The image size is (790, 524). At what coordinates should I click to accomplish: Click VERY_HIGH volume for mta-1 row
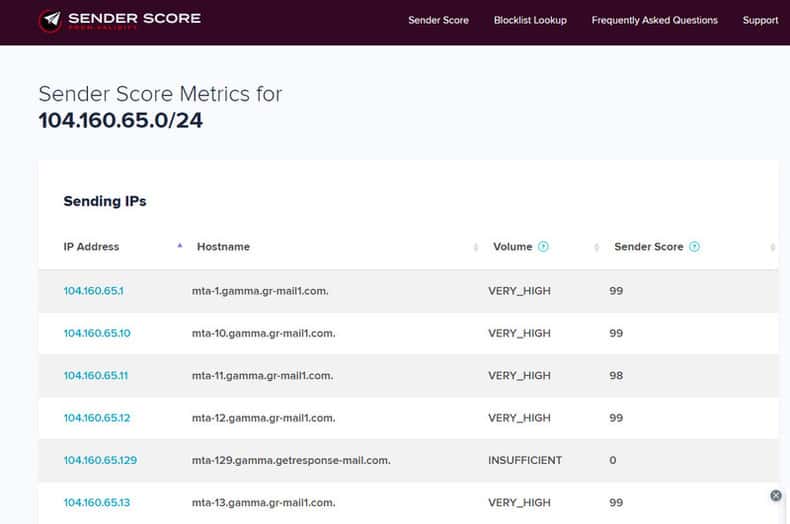coord(519,291)
